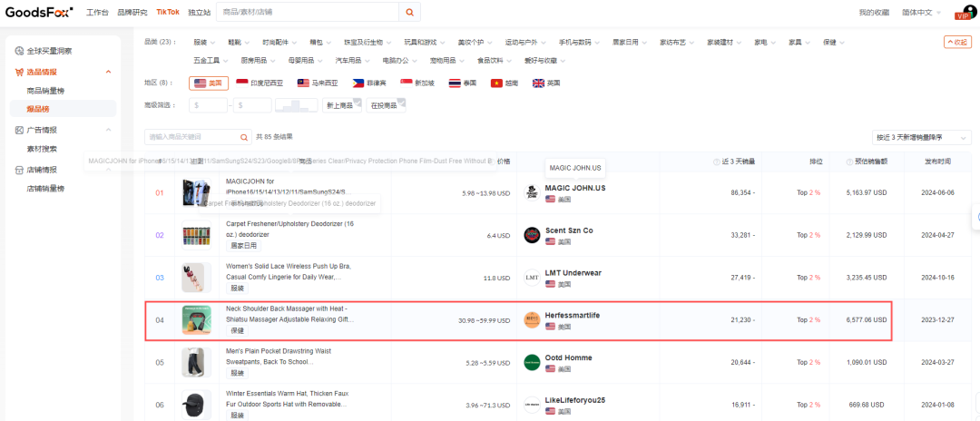Click the Malaysia flag icon
980x421 pixels.
303,83
